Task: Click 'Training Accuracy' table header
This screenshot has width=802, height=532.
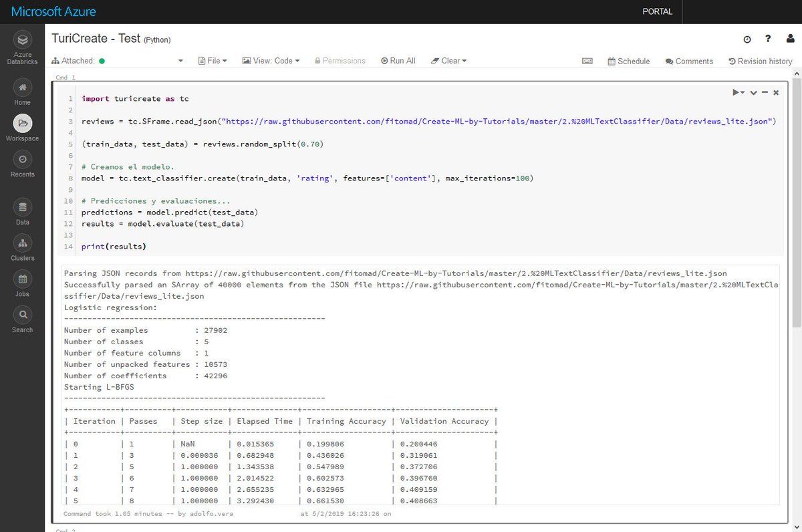Action: tap(346, 421)
